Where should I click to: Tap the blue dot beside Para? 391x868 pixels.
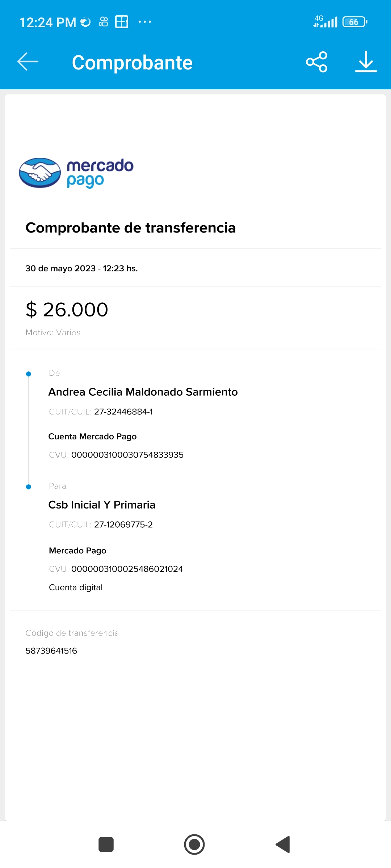[29, 487]
